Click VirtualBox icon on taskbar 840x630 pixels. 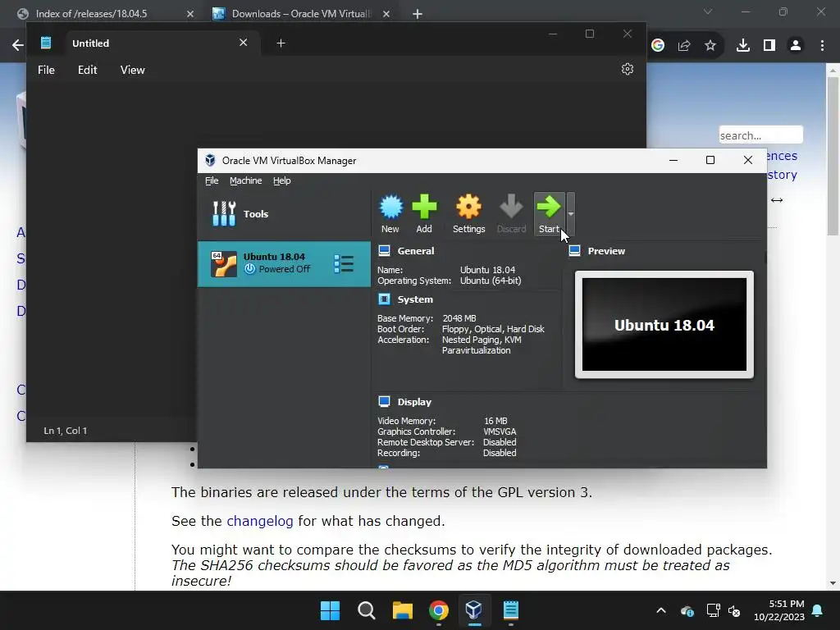474,610
